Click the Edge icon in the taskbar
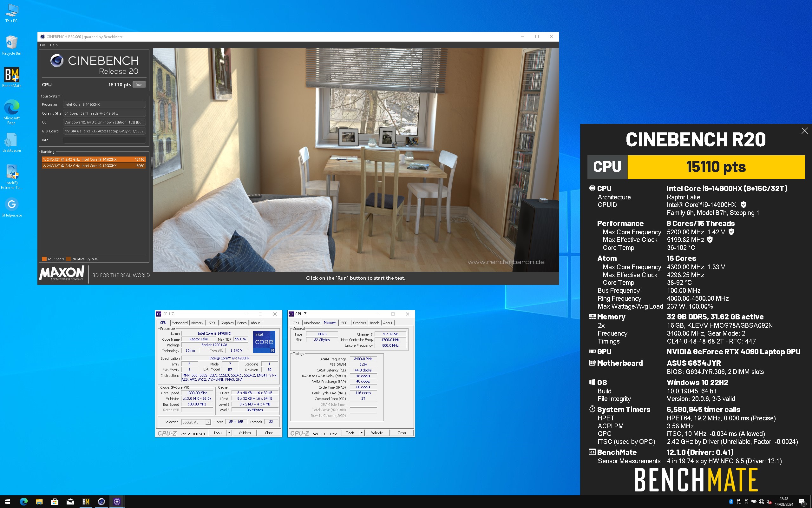The height and width of the screenshot is (508, 812). click(x=23, y=502)
